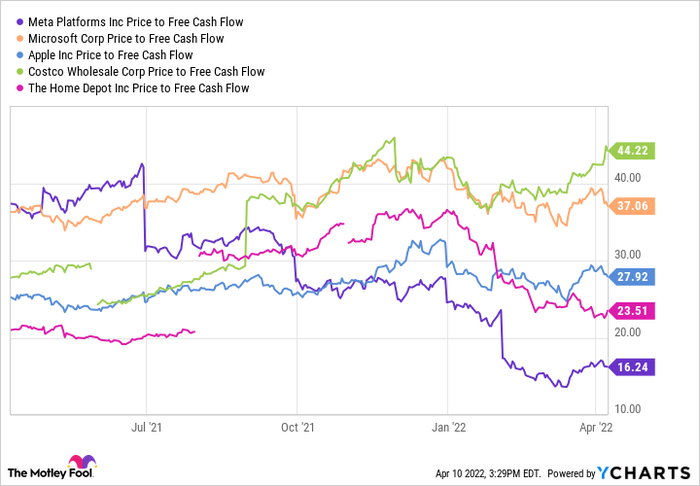Select The Home Depot Inc legend label
The height and width of the screenshot is (486, 700).
click(x=135, y=89)
